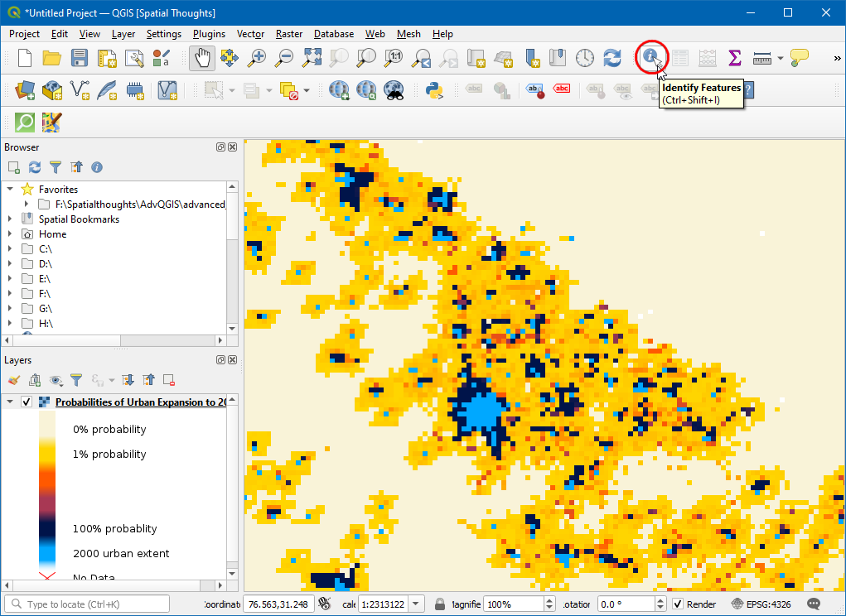This screenshot has height=616, width=846.
Task: Collapse the Favorites tree node
Action: coord(10,190)
